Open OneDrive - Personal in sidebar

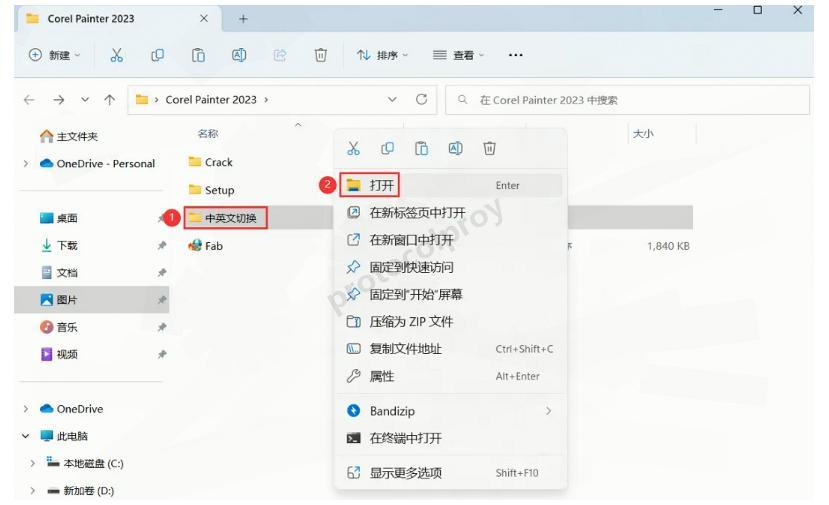click(x=97, y=163)
